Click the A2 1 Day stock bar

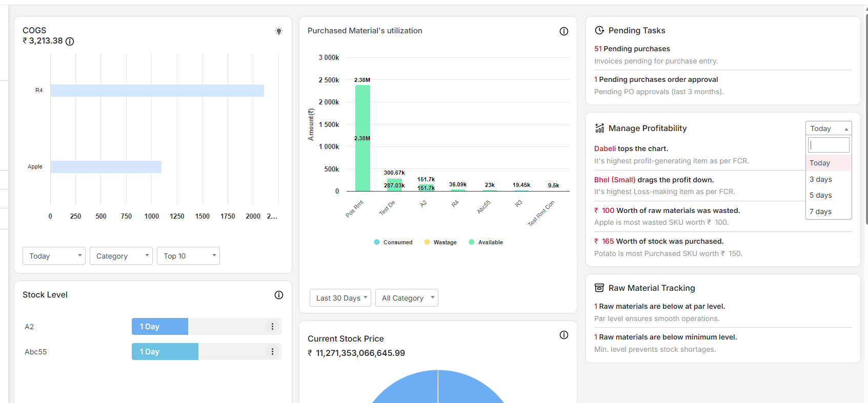(x=160, y=327)
